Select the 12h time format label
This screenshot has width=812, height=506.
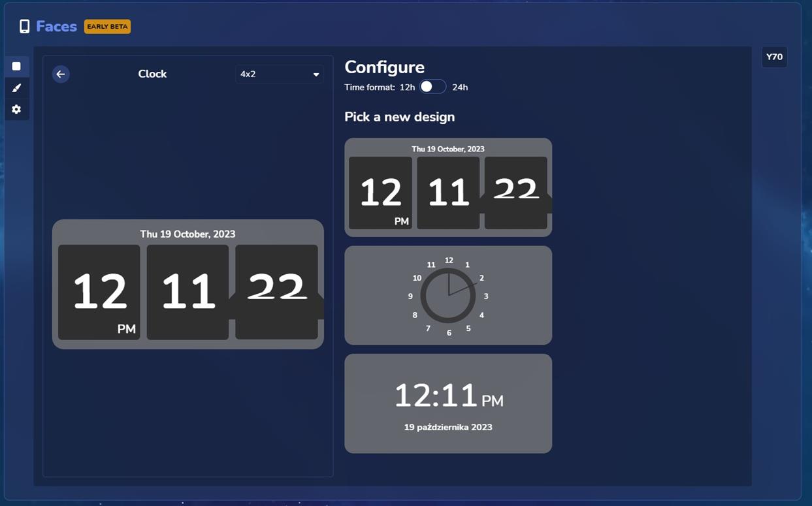pyautogui.click(x=407, y=87)
